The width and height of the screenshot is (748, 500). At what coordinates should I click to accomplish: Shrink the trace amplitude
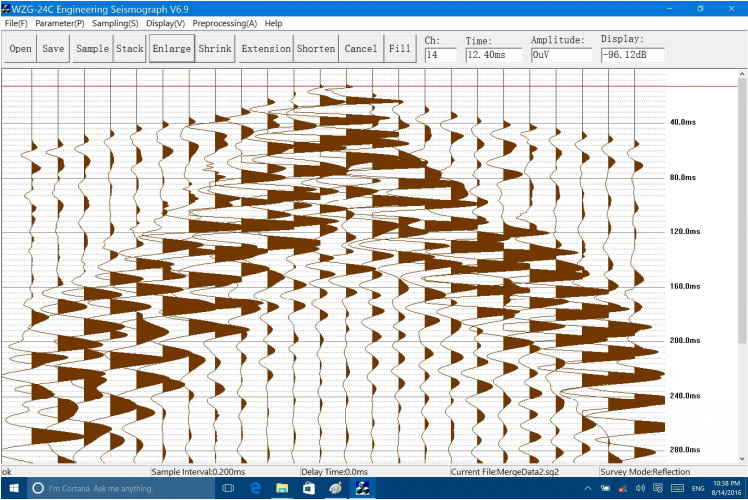click(x=215, y=48)
